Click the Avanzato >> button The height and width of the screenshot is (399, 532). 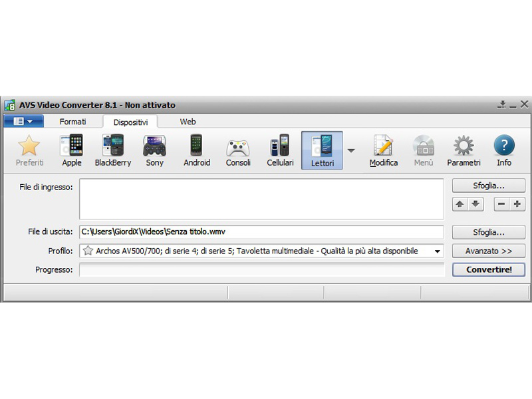[x=488, y=251]
